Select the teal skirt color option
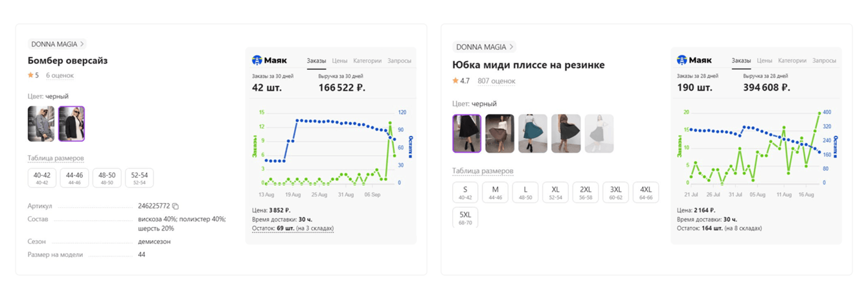Image resolution: width=868 pixels, height=299 pixels. (x=532, y=133)
